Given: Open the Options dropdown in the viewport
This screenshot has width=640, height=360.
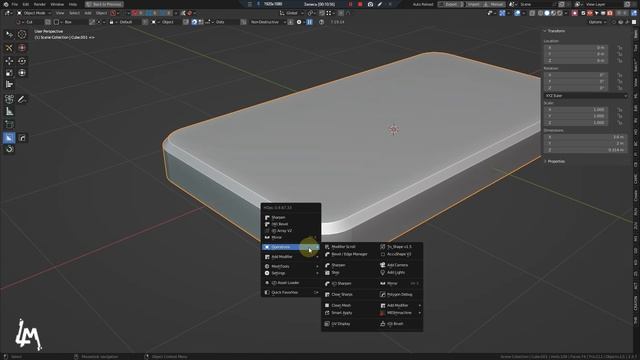Looking at the screenshot, I should pos(597,22).
